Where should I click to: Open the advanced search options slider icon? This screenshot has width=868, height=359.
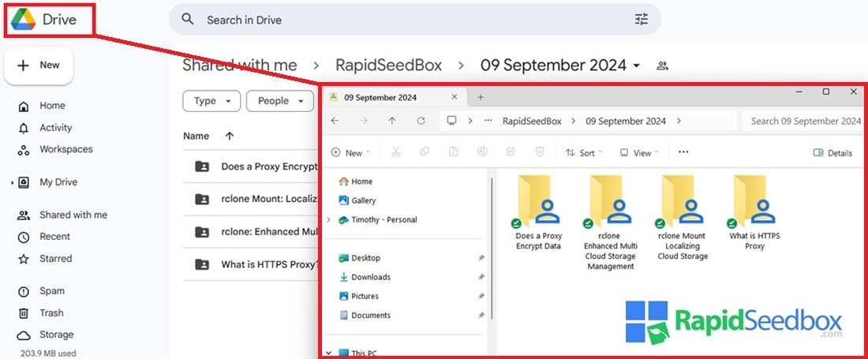click(x=641, y=20)
